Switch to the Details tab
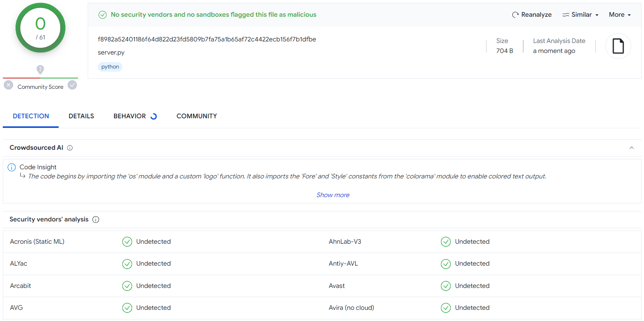 click(x=81, y=116)
